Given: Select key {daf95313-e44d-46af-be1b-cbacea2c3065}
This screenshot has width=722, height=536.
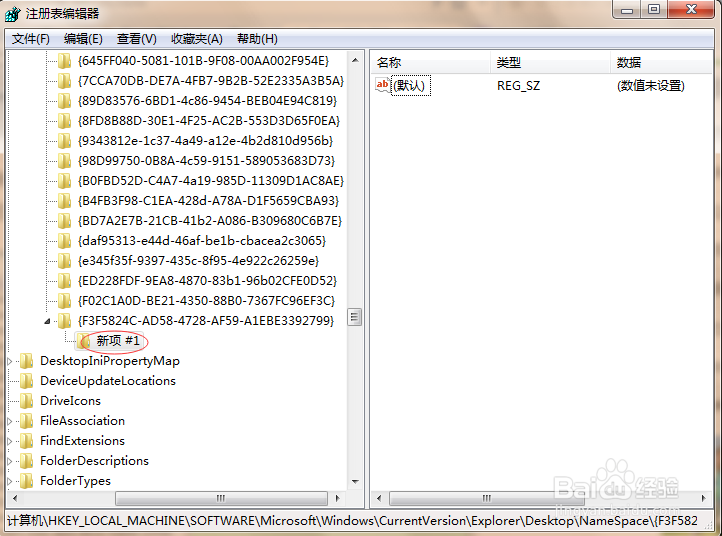Looking at the screenshot, I should (202, 241).
